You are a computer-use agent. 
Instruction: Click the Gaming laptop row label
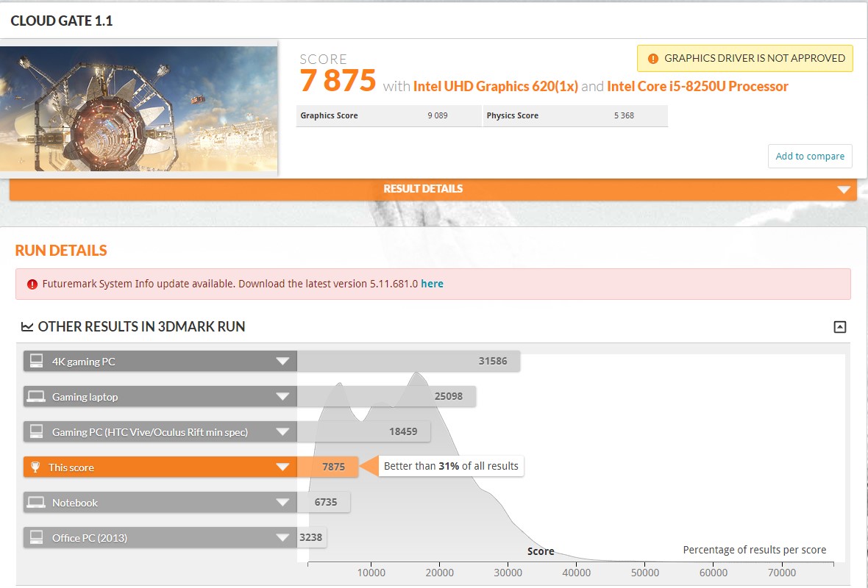point(85,397)
